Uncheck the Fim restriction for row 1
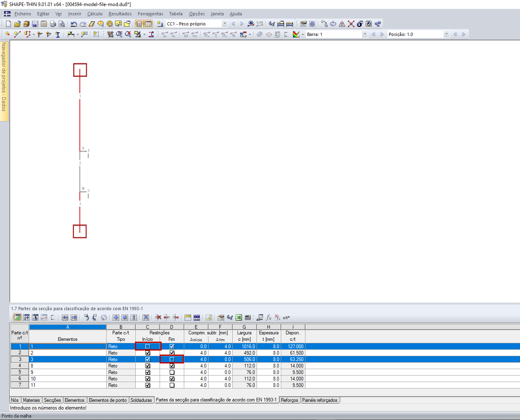Image resolution: width=520 pixels, height=420 pixels. 172,346
